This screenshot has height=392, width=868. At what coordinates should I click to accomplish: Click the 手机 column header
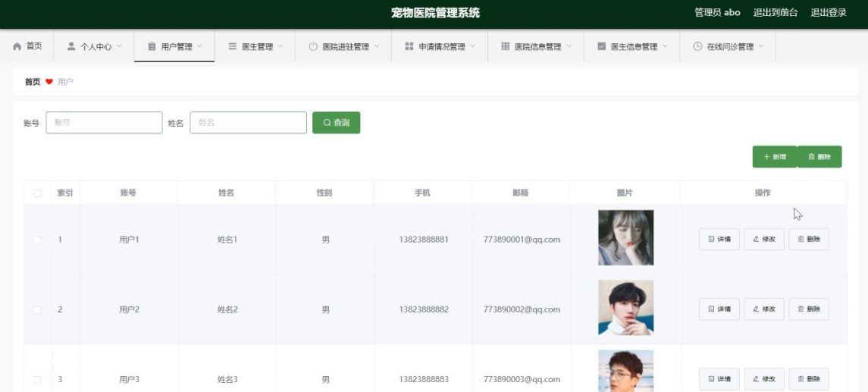click(422, 193)
